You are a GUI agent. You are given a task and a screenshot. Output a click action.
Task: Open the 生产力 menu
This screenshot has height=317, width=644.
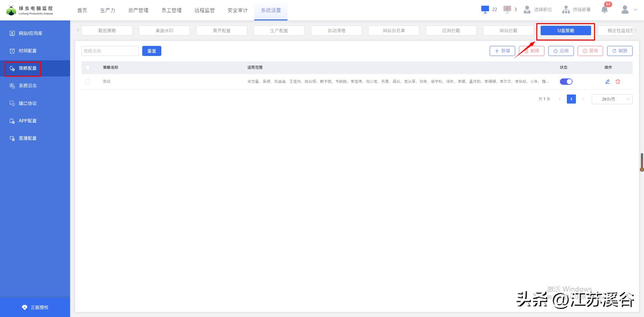pos(108,10)
